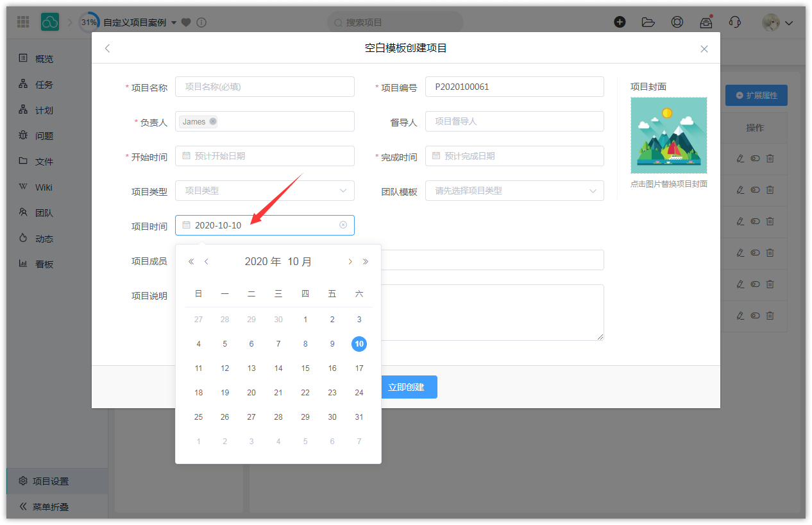Viewport: 812px width, 525px height.
Task: Click the green cloud logo icon
Action: pyautogui.click(x=50, y=22)
